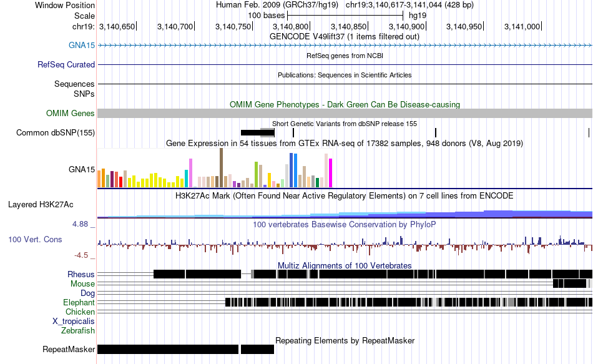Click the 100 bases scale bar
The width and height of the screenshot is (593, 364).
tap(345, 16)
